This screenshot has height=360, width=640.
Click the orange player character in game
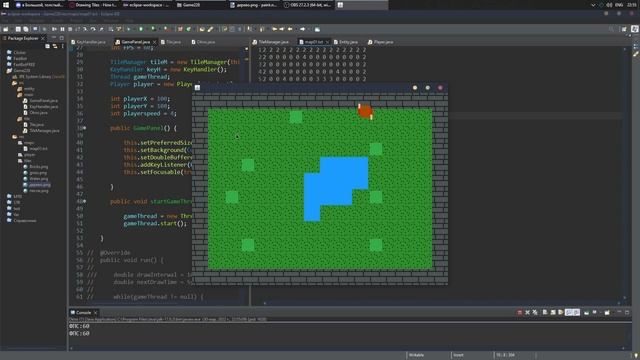pyautogui.click(x=365, y=111)
